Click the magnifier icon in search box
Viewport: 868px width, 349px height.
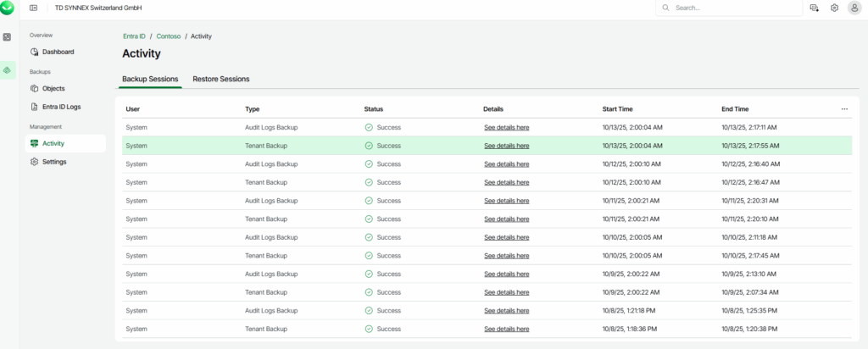[x=666, y=8]
